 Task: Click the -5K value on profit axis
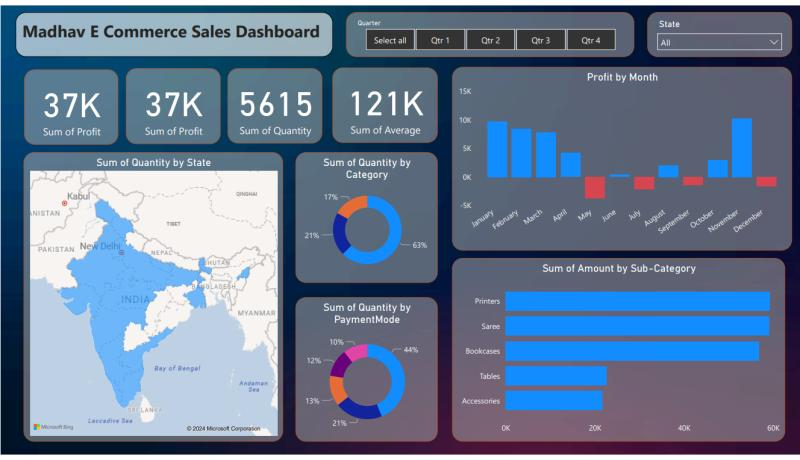tap(466, 206)
